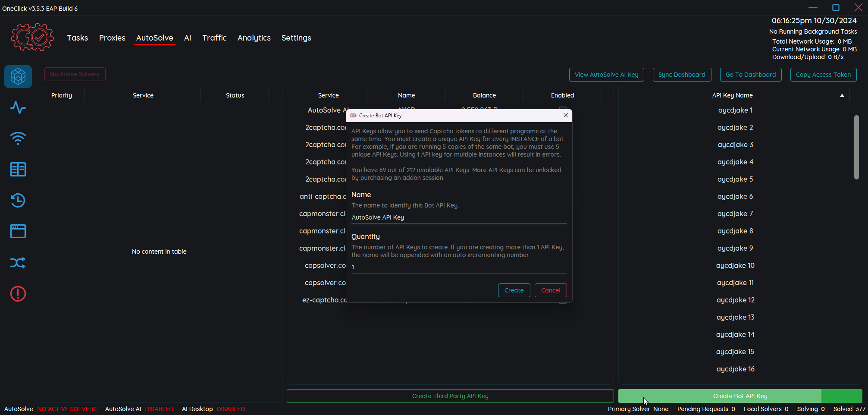Click the Quantity input field
Screen dimensions: 868x415
coord(459,267)
